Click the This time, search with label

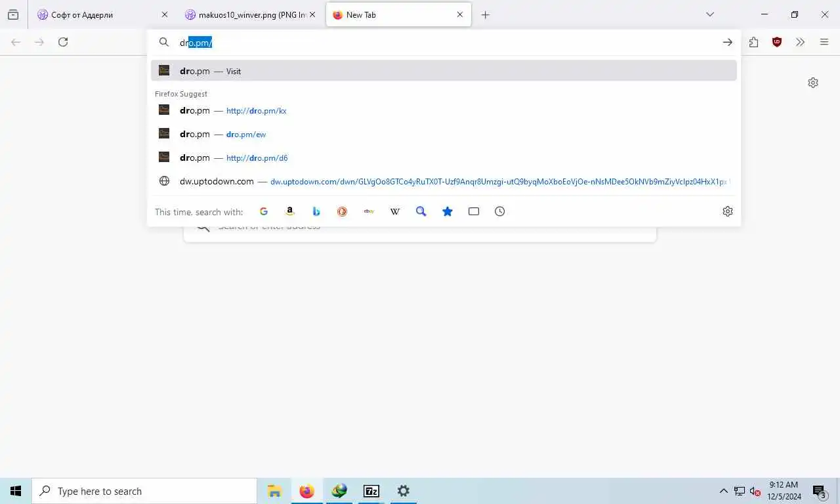[199, 212]
